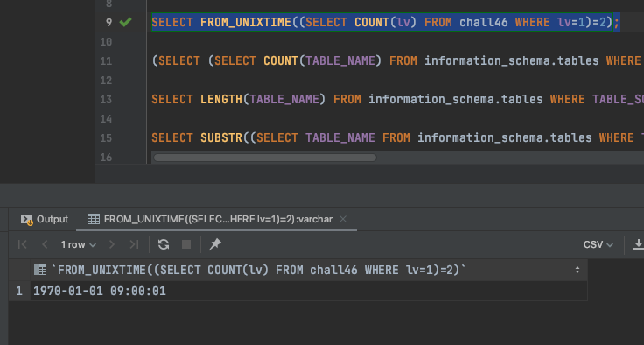Image resolution: width=644 pixels, height=345 pixels.
Task: Click the column header sort arrows
Action: tap(577, 271)
